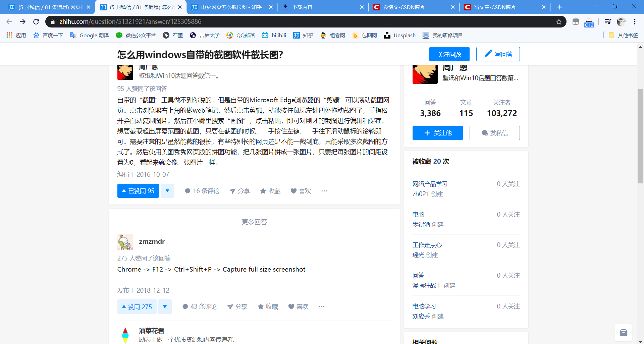Close the 下载内容 tab
This screenshot has height=344, width=644.
362,7
